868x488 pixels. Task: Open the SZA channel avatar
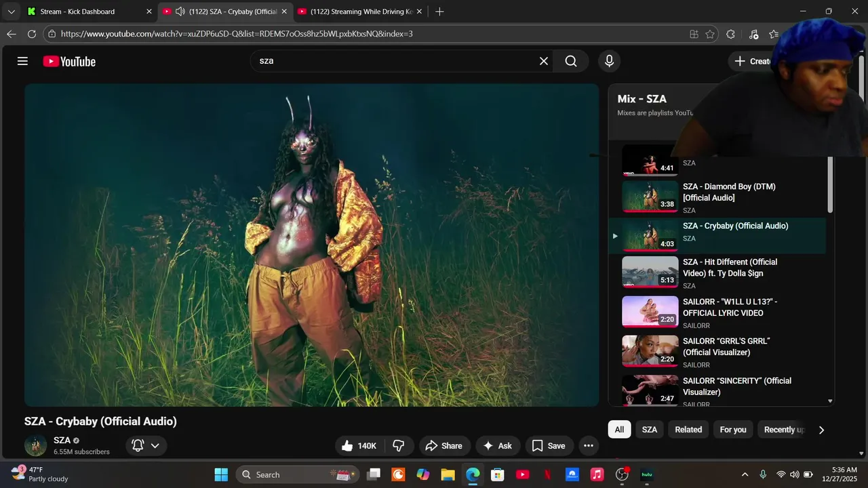35,445
